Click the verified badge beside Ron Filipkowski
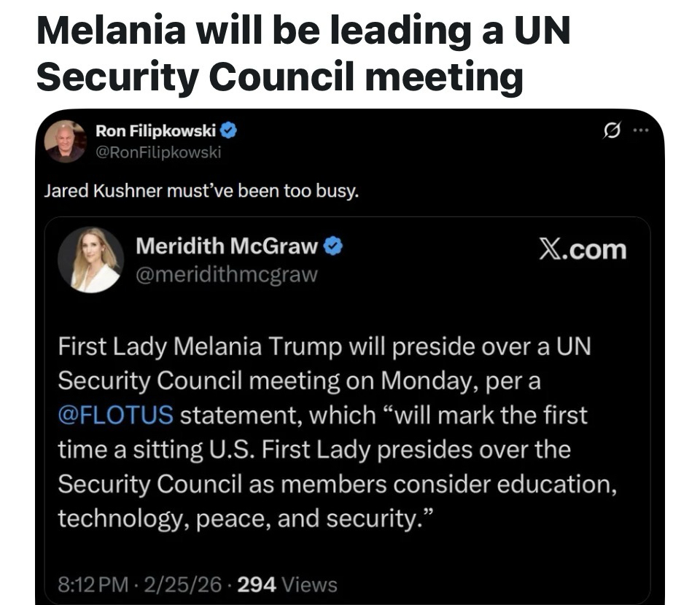The image size is (700, 605). [x=228, y=131]
